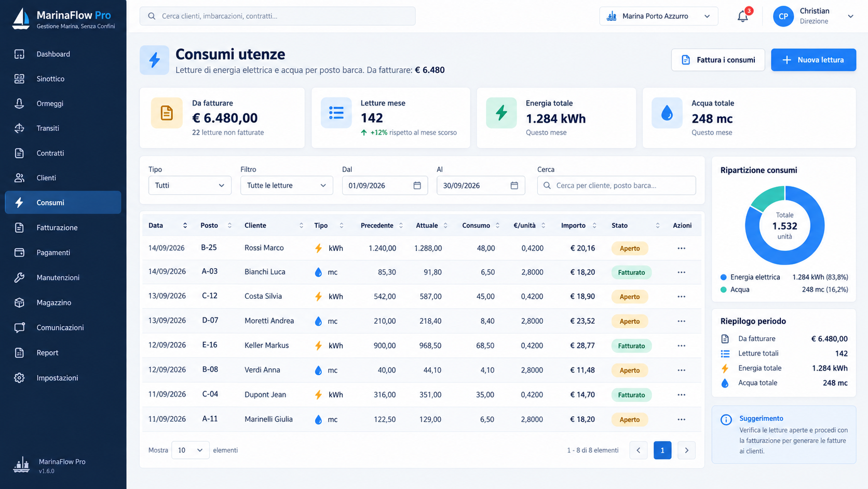The height and width of the screenshot is (489, 868).
Task: Click the Energia totale lightning icon
Action: [501, 113]
